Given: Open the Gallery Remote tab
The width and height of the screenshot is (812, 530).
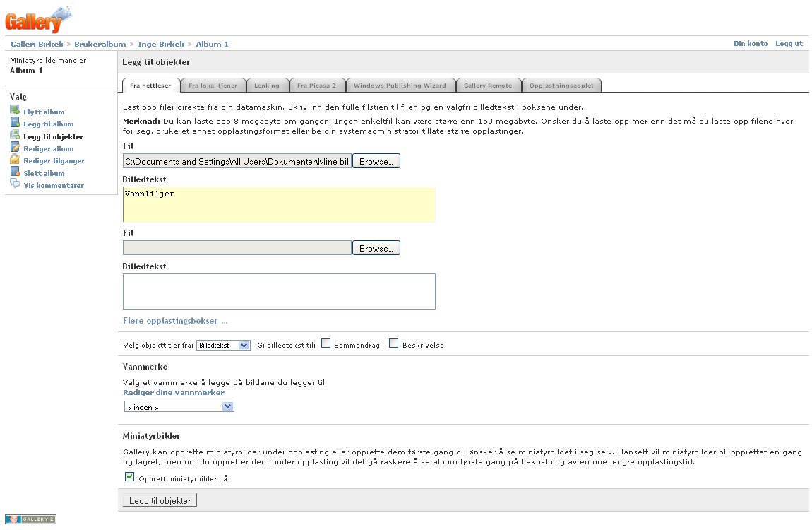Looking at the screenshot, I should 488,86.
